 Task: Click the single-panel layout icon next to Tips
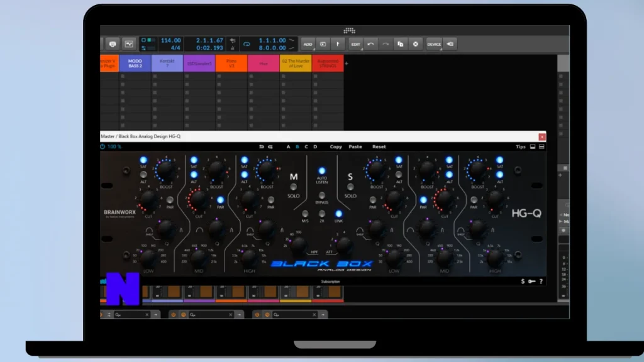point(533,146)
